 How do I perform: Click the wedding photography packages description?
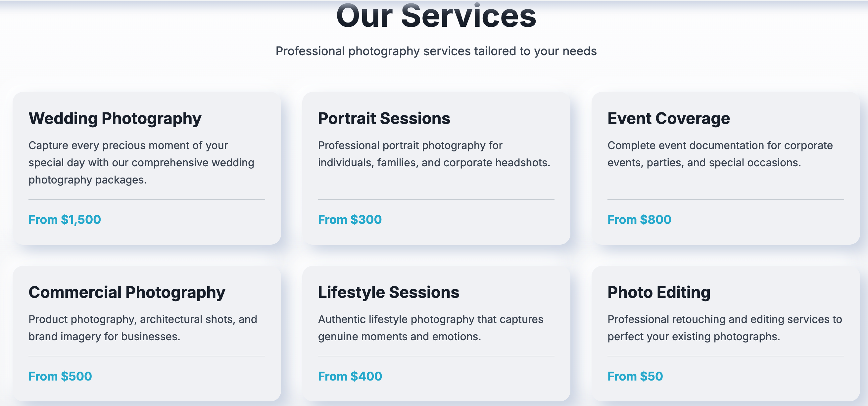tap(141, 163)
